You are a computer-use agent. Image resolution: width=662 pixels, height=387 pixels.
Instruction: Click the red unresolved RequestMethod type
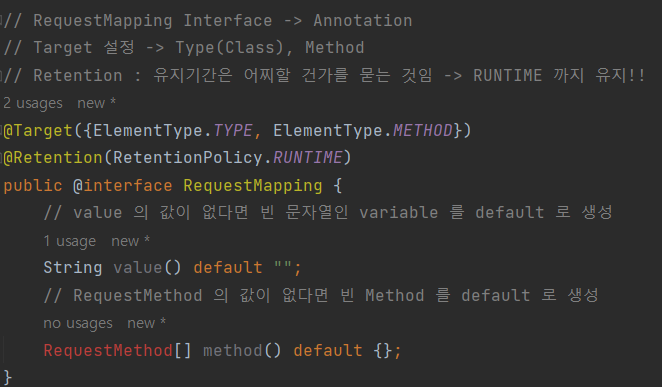coord(108,351)
